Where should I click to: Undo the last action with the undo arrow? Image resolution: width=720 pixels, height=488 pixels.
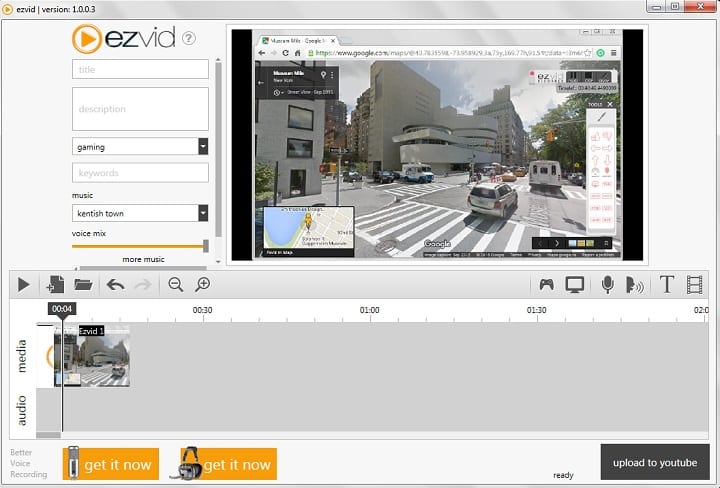pos(115,285)
